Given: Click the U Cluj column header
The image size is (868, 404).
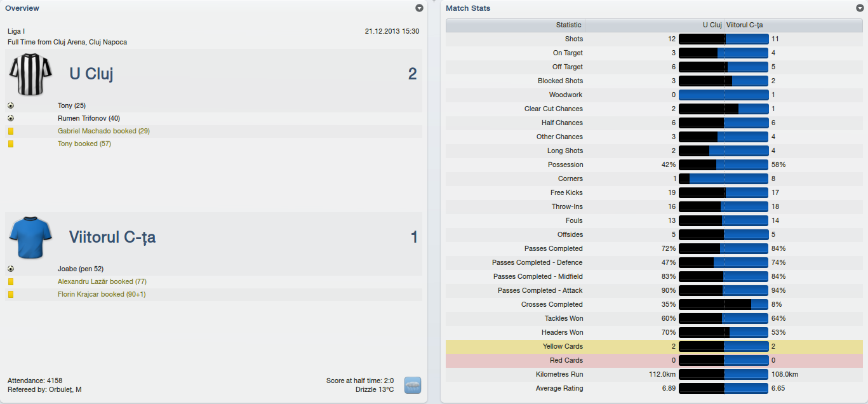Looking at the screenshot, I should [711, 25].
